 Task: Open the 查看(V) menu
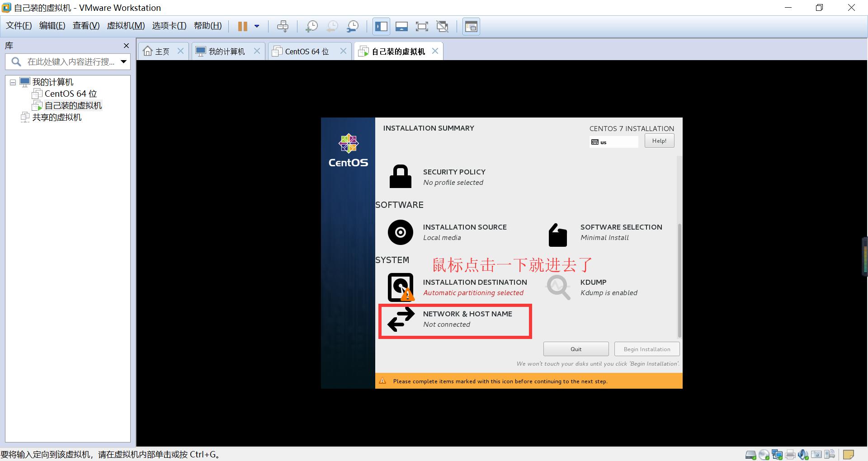(86, 26)
